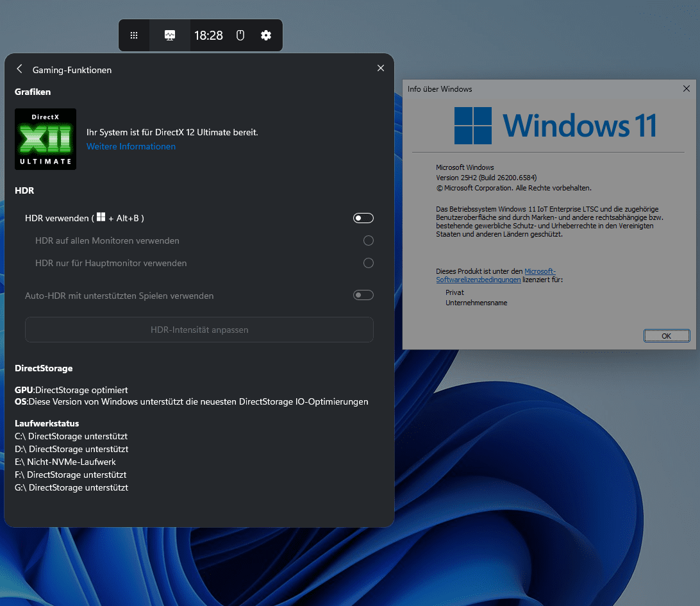The height and width of the screenshot is (606, 700).
Task: Open Game Bar settings gear
Action: [x=266, y=35]
